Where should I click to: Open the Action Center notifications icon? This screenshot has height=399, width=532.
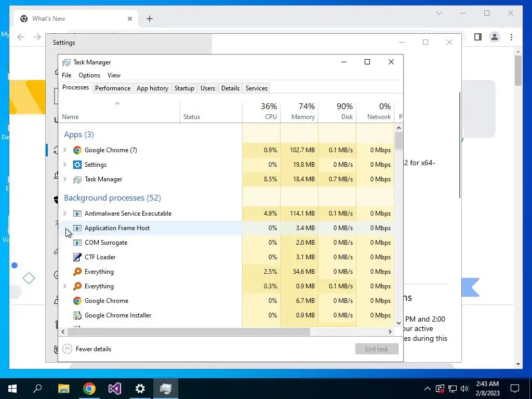point(515,389)
